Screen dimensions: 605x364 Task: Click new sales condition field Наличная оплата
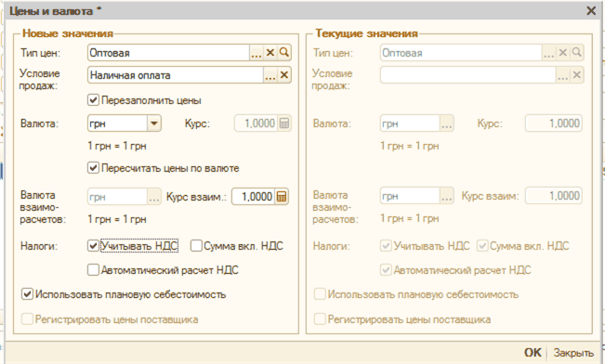(176, 75)
